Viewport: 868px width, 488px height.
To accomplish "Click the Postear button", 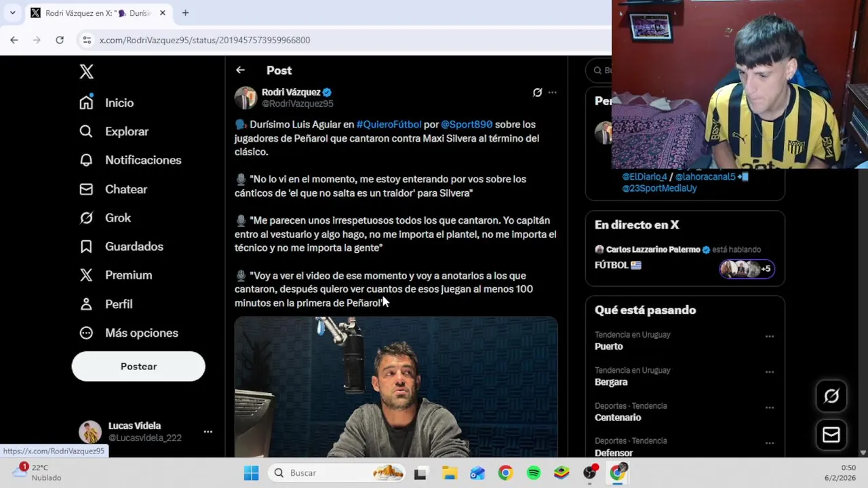I will click(138, 366).
